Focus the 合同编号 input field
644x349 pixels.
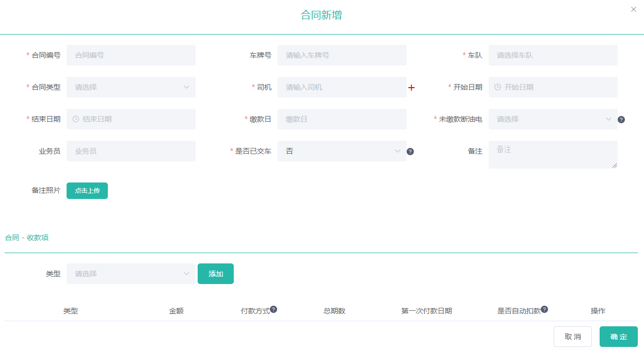tap(131, 55)
